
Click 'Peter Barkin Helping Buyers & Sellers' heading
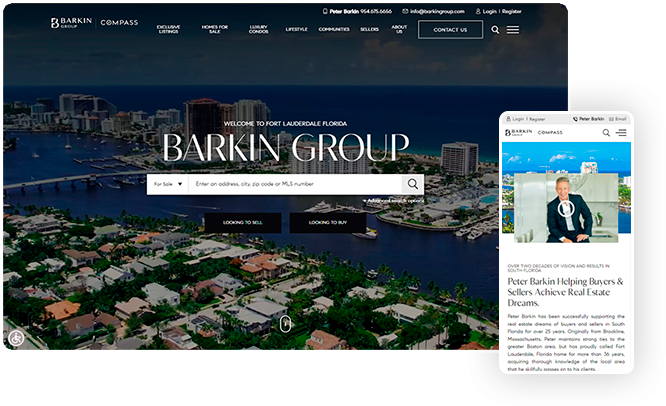coord(565,292)
